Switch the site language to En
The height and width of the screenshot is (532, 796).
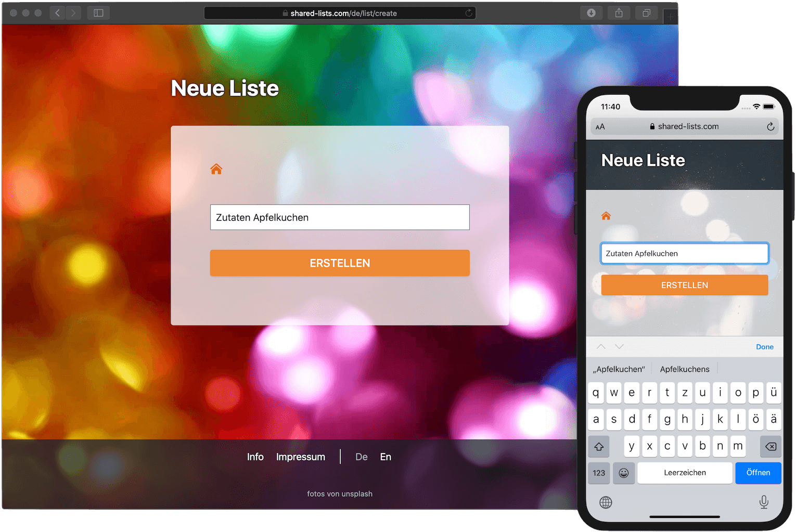pyautogui.click(x=386, y=457)
